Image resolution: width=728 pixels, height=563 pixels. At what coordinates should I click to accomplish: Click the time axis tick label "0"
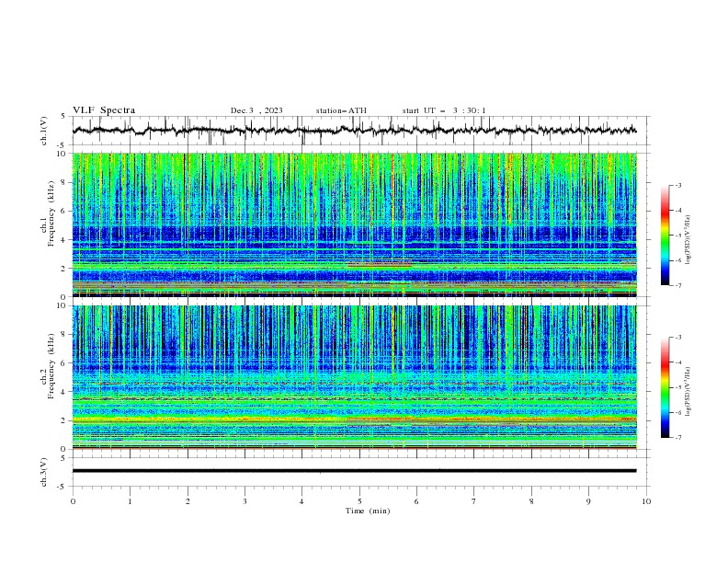[73, 501]
